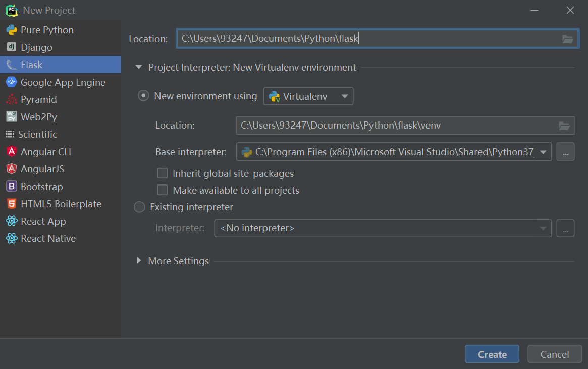
Task: Click the Pyramid framework icon
Action: 11,99
